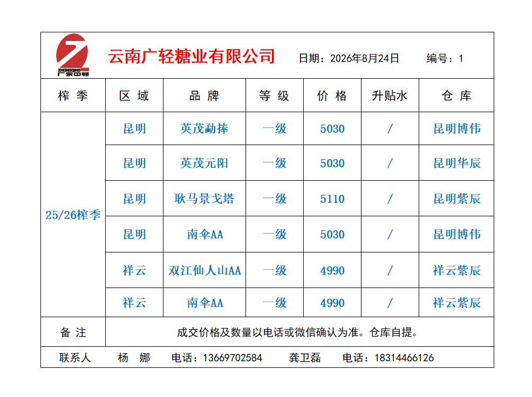Click the 联系人 label
Viewport: 532px width, 397px height.
[75, 358]
